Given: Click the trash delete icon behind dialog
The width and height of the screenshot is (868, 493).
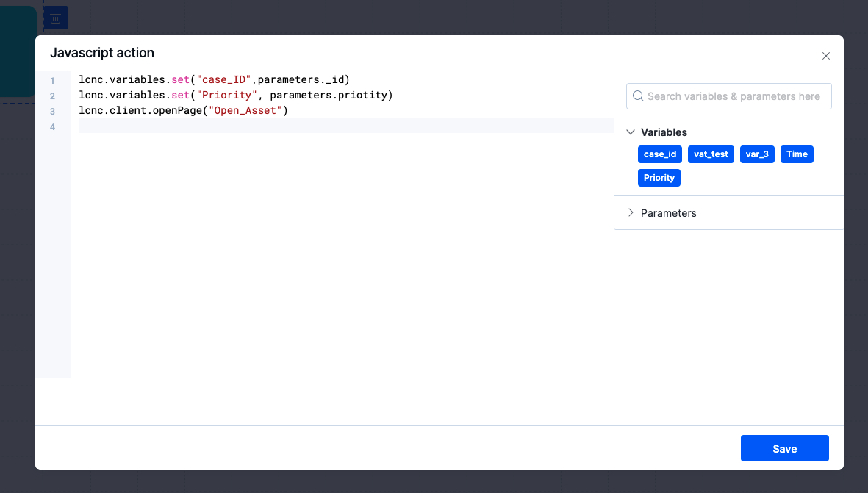Looking at the screenshot, I should pyautogui.click(x=55, y=18).
